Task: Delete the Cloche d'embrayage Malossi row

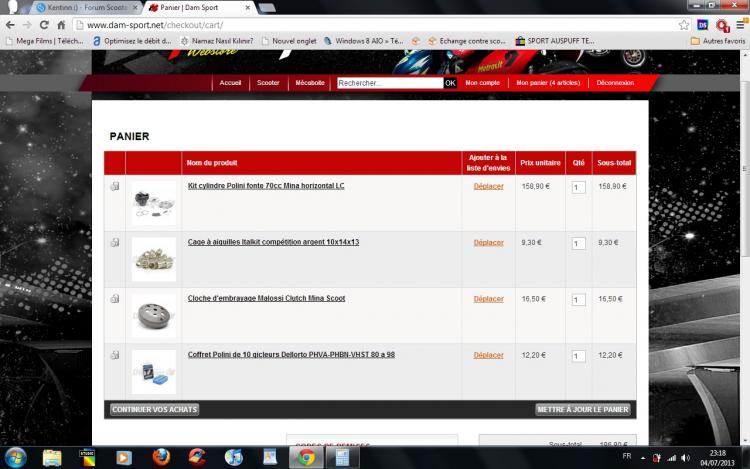Action: click(115, 299)
